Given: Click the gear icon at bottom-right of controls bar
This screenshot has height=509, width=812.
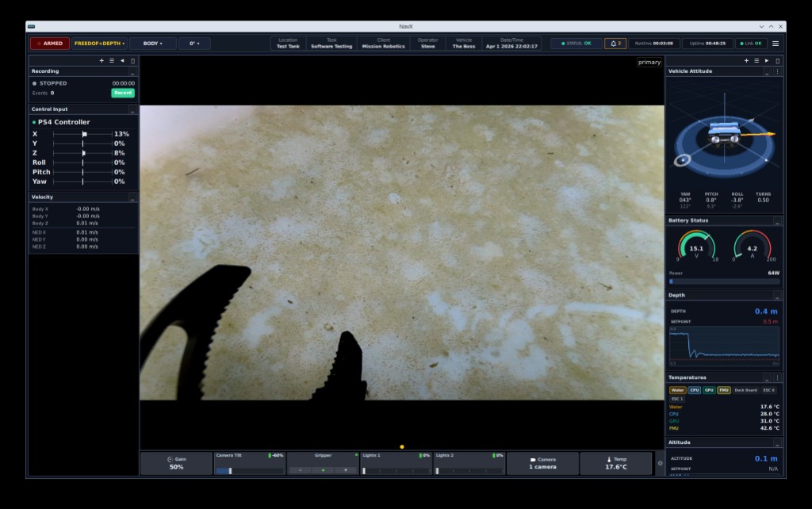Looking at the screenshot, I should click(661, 463).
